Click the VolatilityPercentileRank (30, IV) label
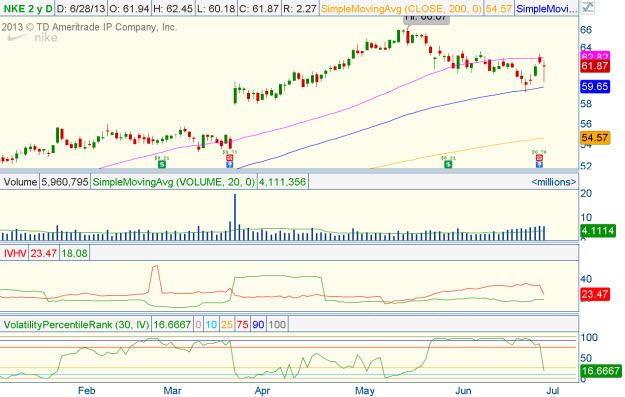The image size is (625, 397). pos(76,324)
